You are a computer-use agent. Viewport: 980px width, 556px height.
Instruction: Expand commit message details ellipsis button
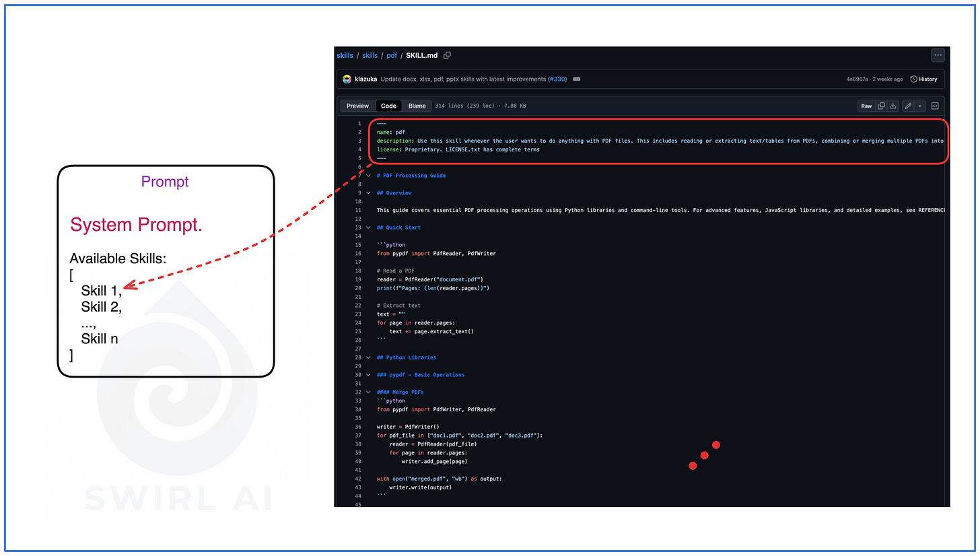tap(576, 79)
